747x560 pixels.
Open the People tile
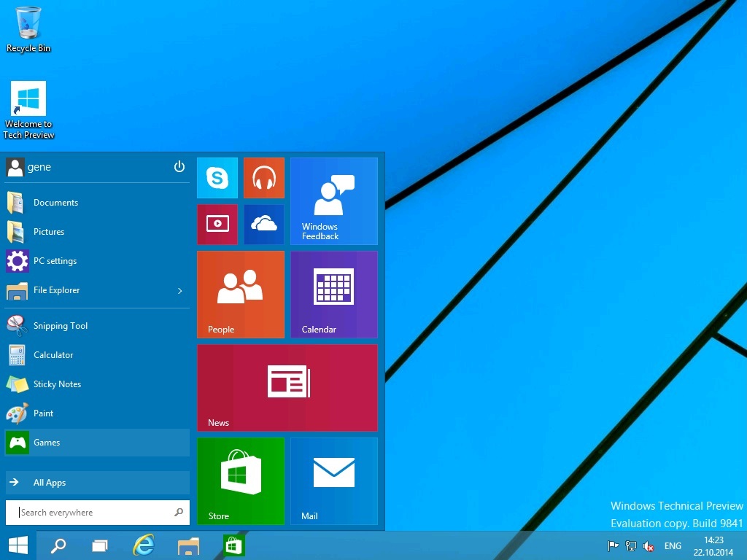[240, 295]
